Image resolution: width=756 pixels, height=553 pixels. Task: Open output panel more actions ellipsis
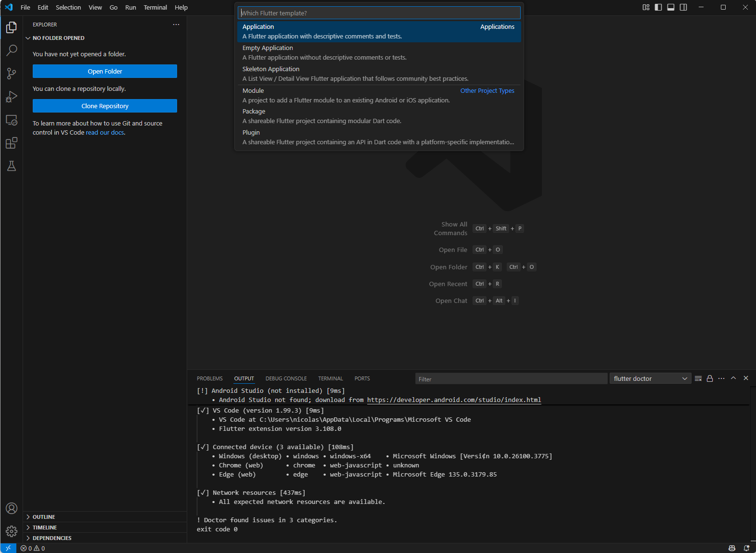click(x=721, y=378)
